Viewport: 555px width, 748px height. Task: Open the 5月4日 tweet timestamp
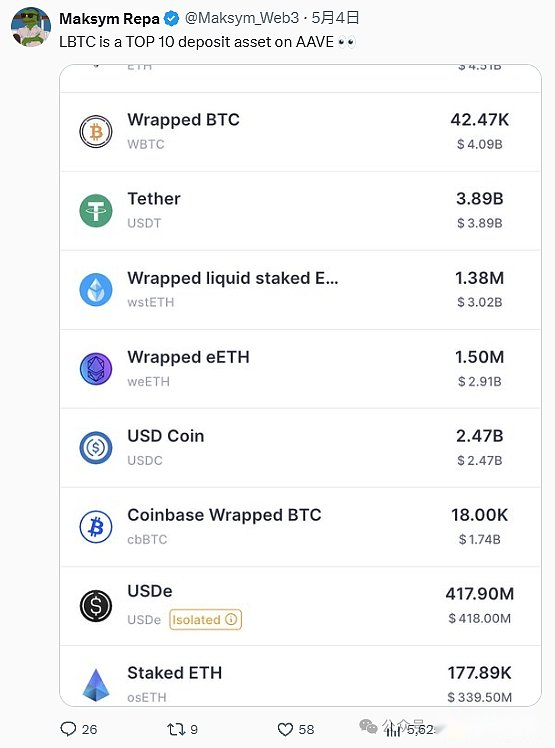point(335,18)
